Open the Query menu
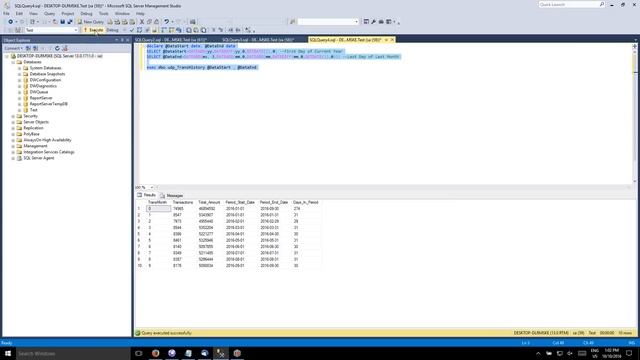This screenshot has height=360, width=640. pos(49,13)
